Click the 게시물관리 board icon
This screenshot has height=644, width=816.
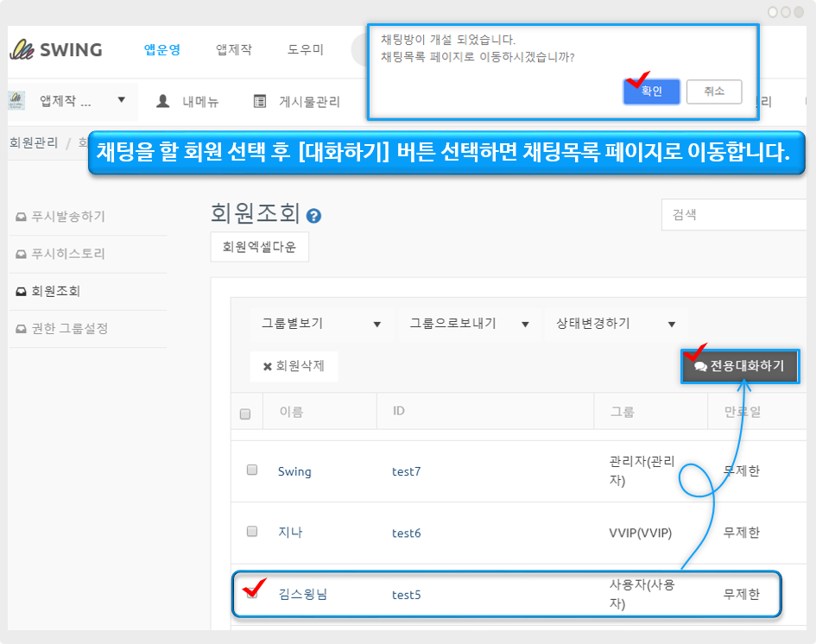tap(259, 101)
